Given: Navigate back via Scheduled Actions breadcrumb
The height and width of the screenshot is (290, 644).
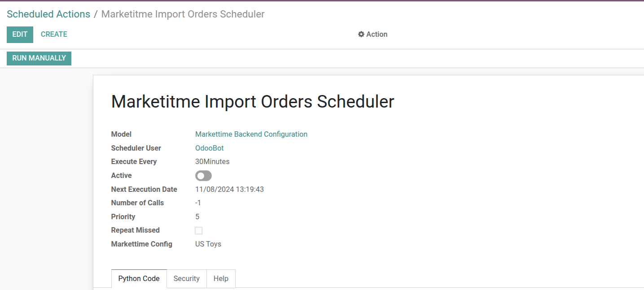Looking at the screenshot, I should tap(48, 14).
